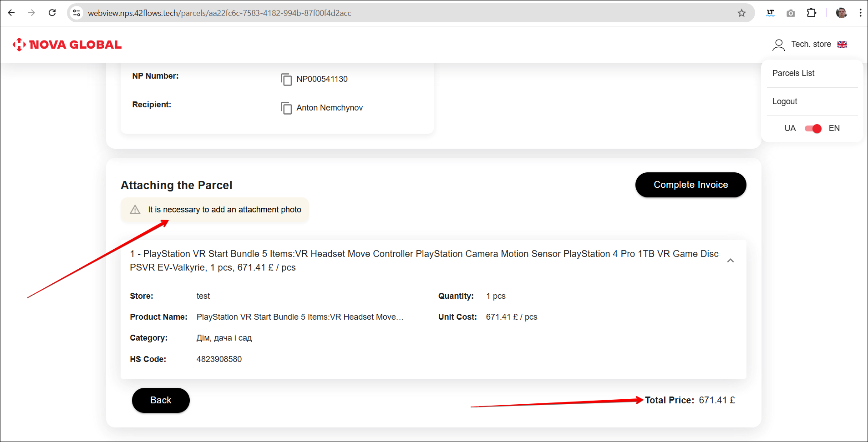The image size is (868, 442).
Task: Copy the NP Number value icon
Action: 286,79
